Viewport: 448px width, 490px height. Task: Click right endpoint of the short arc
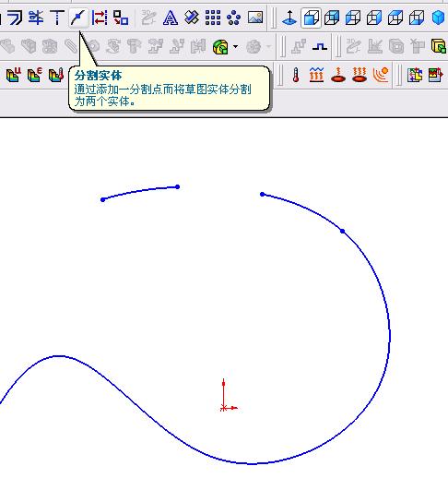177,187
